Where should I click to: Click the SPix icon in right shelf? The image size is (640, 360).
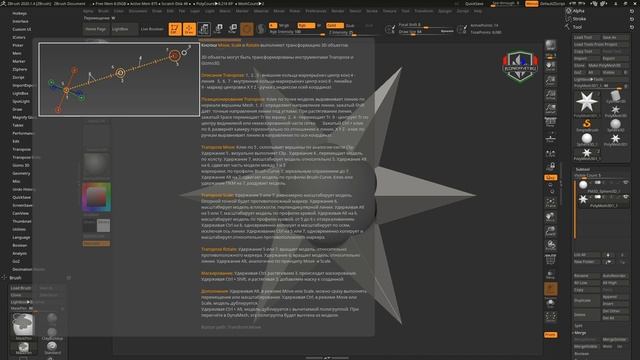(551, 56)
